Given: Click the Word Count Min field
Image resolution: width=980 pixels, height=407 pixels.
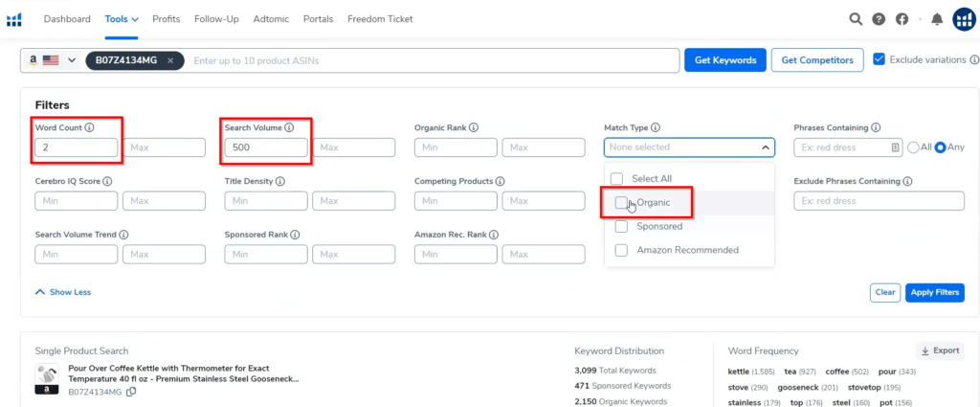Looking at the screenshot, I should click(x=77, y=147).
